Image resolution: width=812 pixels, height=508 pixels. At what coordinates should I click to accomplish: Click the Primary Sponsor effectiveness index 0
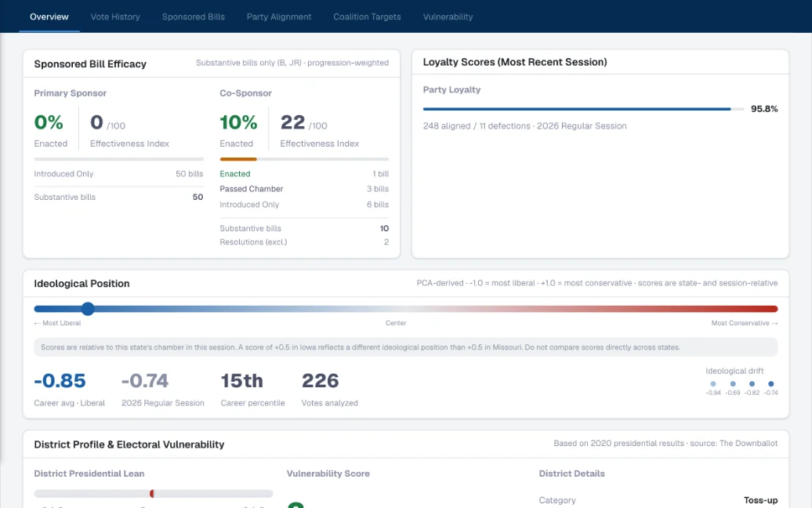pos(97,122)
